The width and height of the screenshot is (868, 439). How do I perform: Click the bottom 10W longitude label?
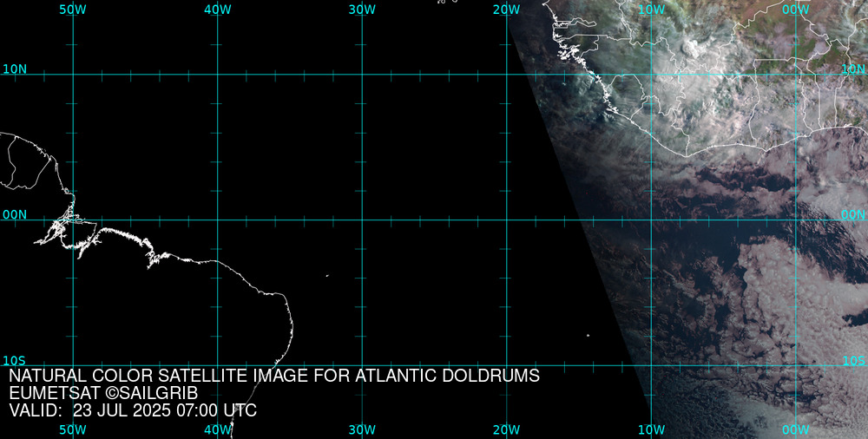pyautogui.click(x=651, y=429)
